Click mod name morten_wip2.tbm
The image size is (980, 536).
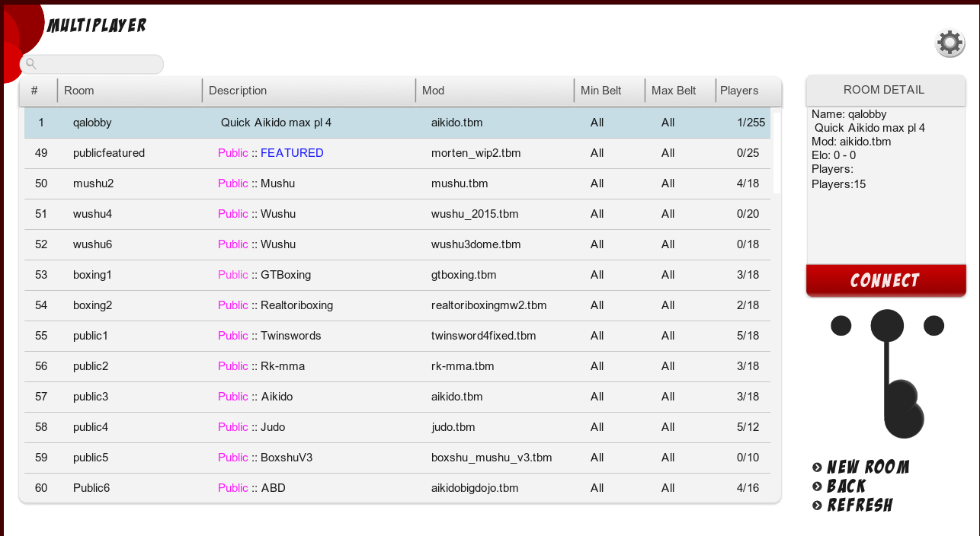(476, 153)
